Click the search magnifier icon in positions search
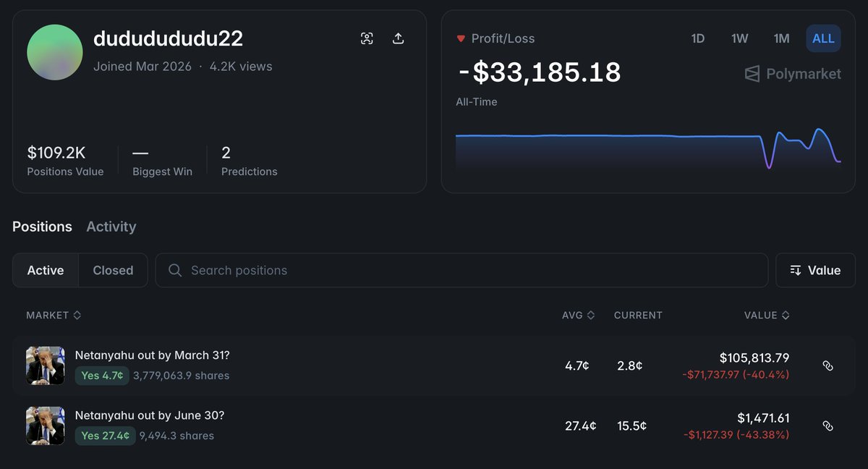 click(x=174, y=270)
